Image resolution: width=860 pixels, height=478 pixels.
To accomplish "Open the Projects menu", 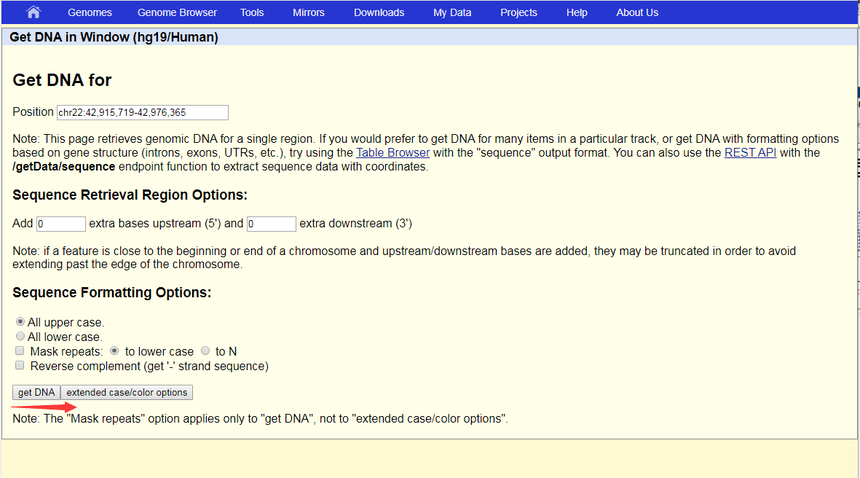I will [519, 13].
